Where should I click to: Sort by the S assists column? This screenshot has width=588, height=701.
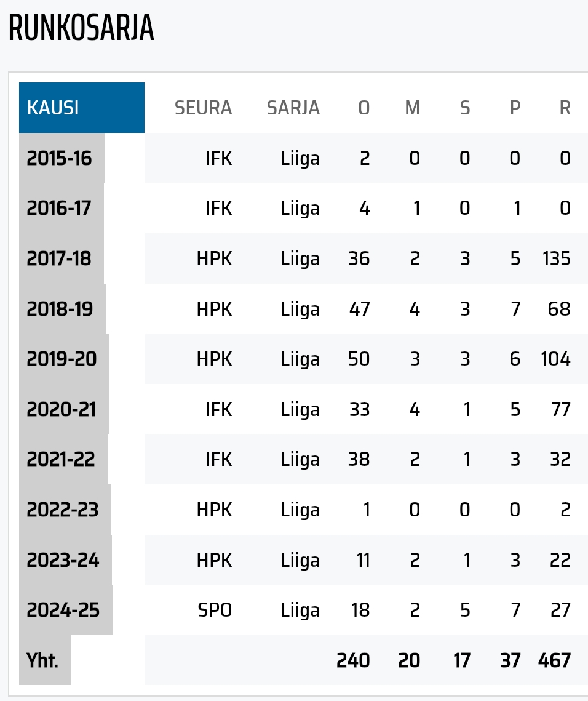465,108
